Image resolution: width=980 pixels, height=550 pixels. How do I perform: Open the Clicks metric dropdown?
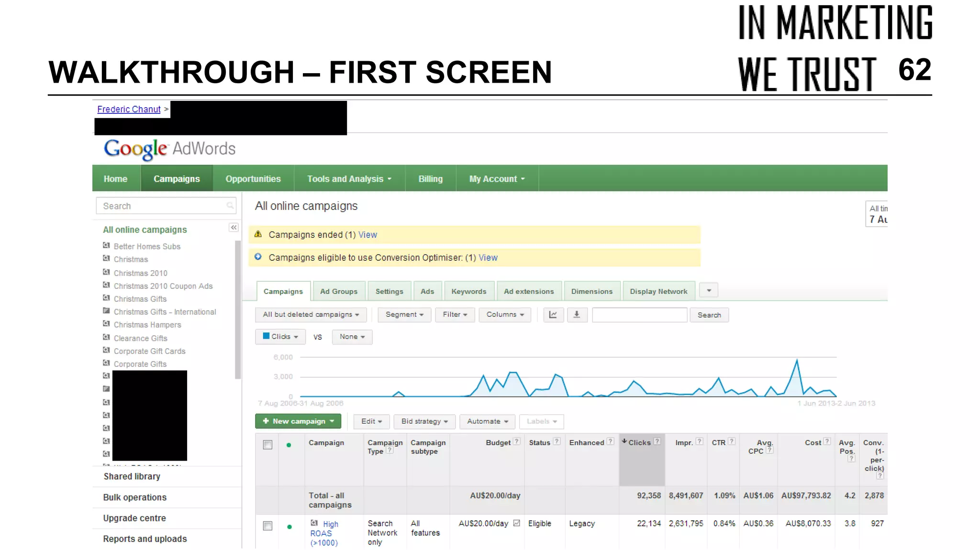(x=280, y=337)
